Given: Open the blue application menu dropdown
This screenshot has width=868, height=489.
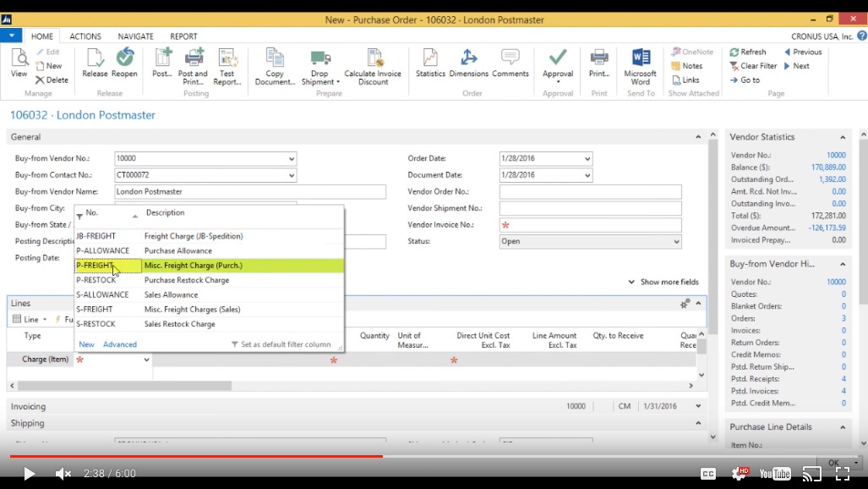Looking at the screenshot, I should tap(11, 36).
